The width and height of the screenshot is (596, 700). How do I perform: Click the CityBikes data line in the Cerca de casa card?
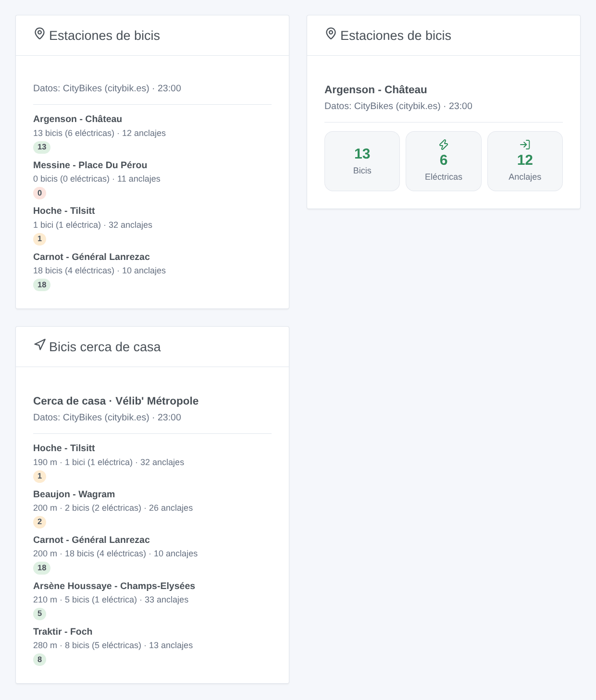coord(107,417)
